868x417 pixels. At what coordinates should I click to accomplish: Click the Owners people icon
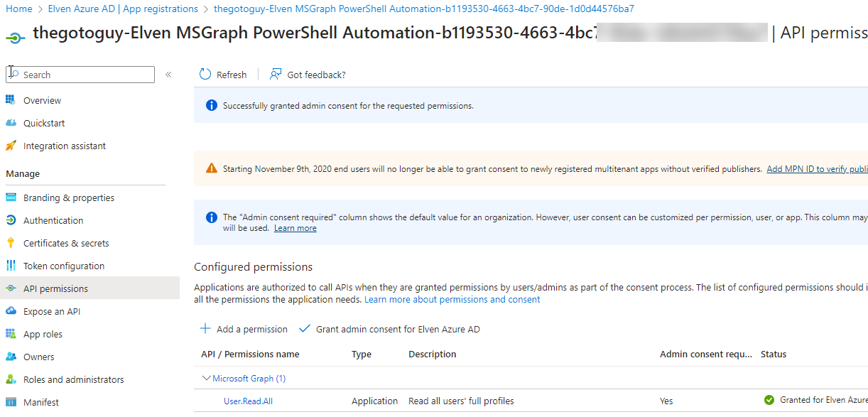[11, 357]
